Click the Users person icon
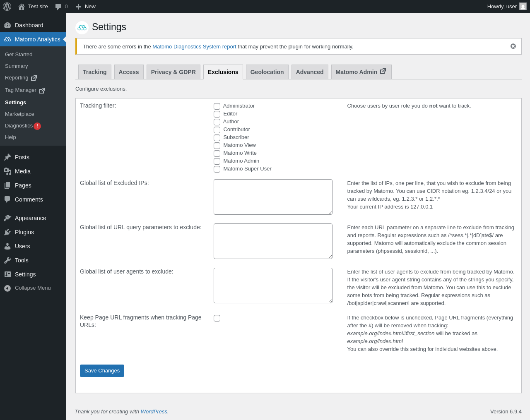The height and width of the screenshot is (420, 530). [x=7, y=246]
